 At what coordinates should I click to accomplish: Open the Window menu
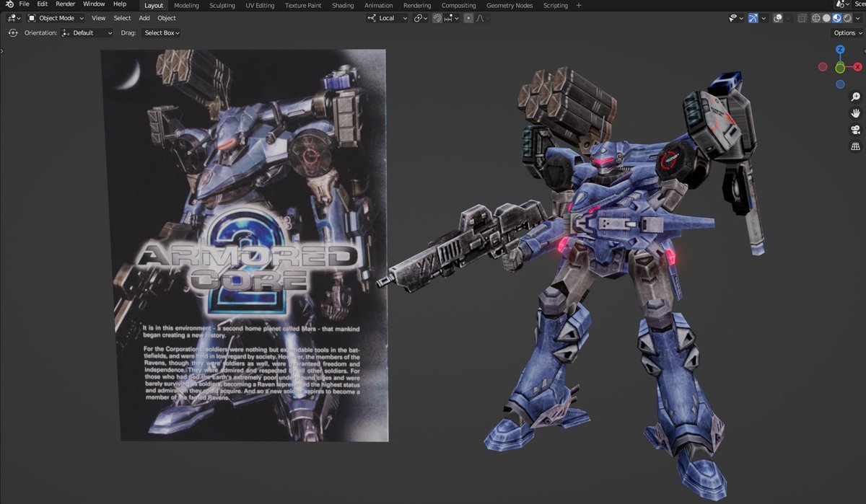click(x=94, y=4)
